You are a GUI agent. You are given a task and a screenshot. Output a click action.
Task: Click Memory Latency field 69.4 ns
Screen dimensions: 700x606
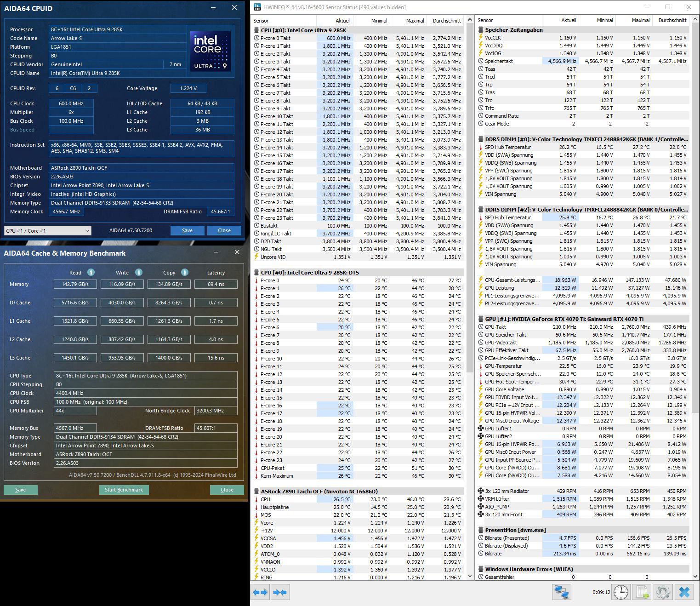(216, 284)
